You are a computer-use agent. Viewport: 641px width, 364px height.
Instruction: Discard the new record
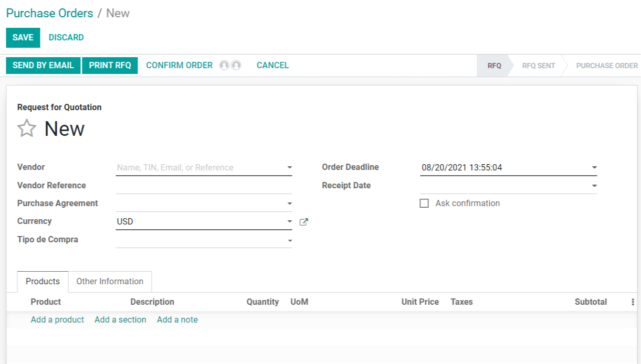[x=66, y=38]
